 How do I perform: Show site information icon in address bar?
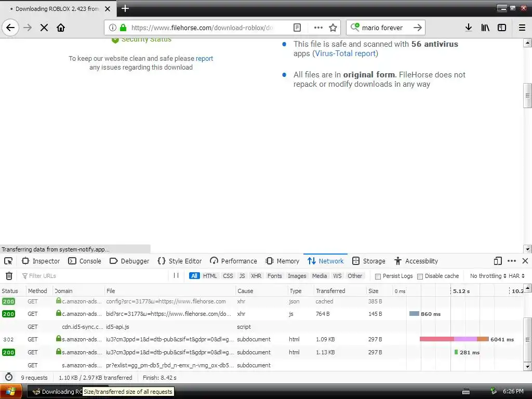113,28
